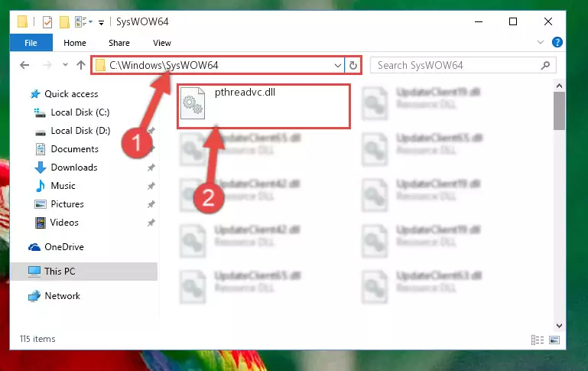Switch to the Share ribbon tab
The height and width of the screenshot is (371, 588).
pyautogui.click(x=119, y=43)
